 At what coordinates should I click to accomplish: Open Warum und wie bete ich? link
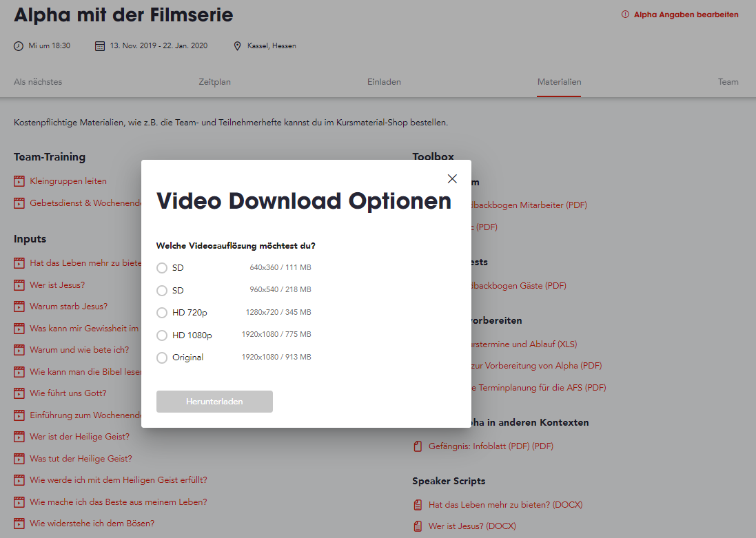coord(79,350)
